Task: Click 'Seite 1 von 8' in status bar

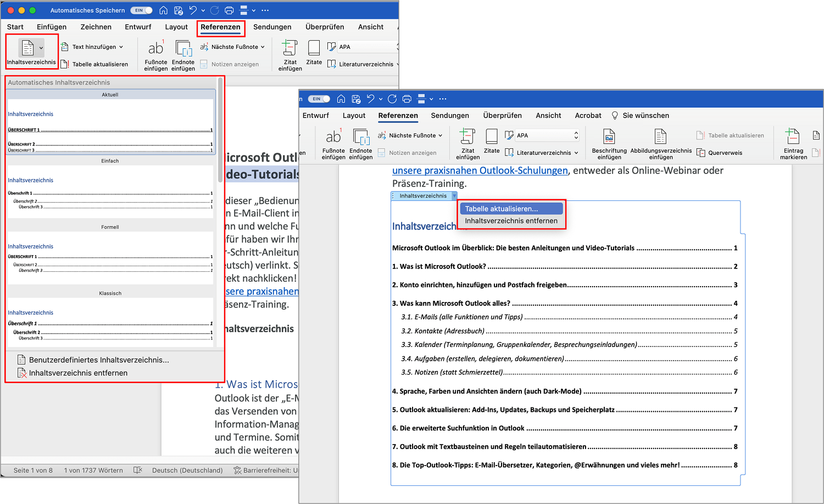Action: click(x=33, y=471)
